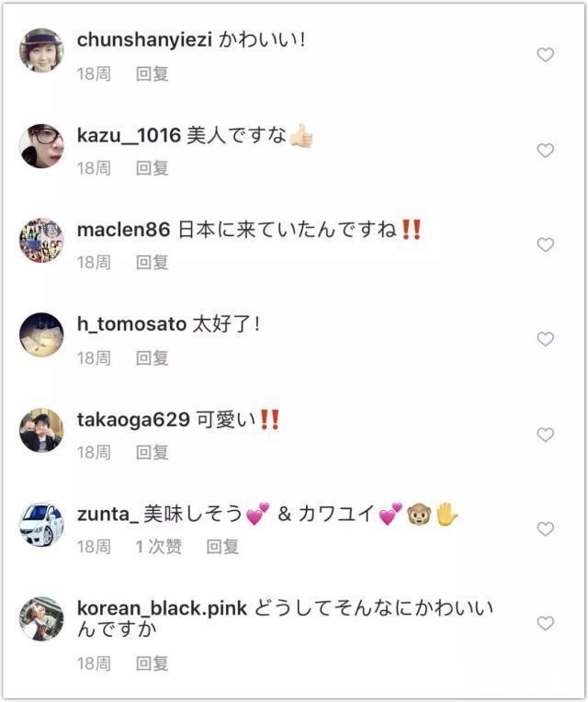Tap the heart icon on zunta_'s comment
588x702 pixels.
coord(545,528)
